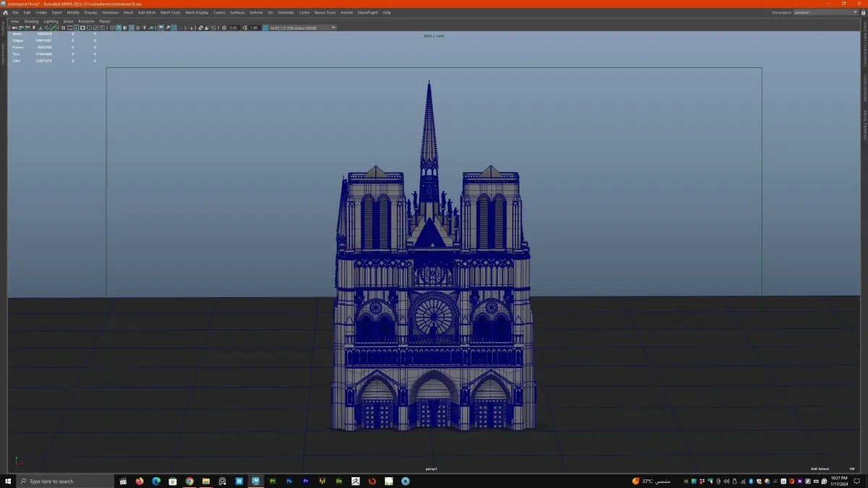Click the persp1 camera name label
Viewport: 868px width, 488px height.
click(432, 468)
